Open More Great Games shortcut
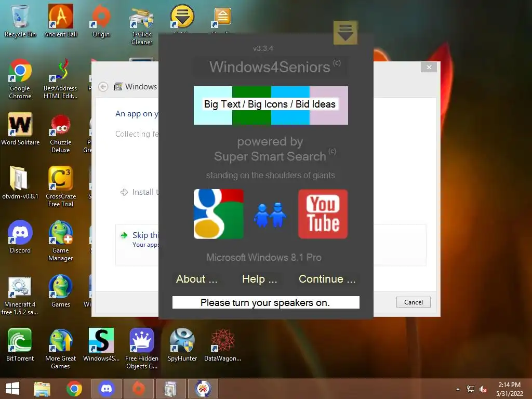532x399 pixels. [60, 349]
